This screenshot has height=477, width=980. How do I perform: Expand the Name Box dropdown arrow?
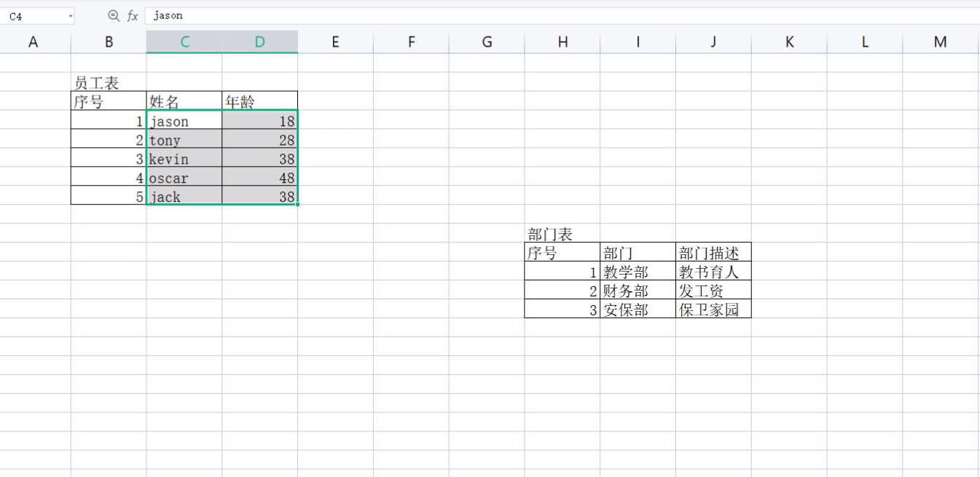(x=70, y=15)
